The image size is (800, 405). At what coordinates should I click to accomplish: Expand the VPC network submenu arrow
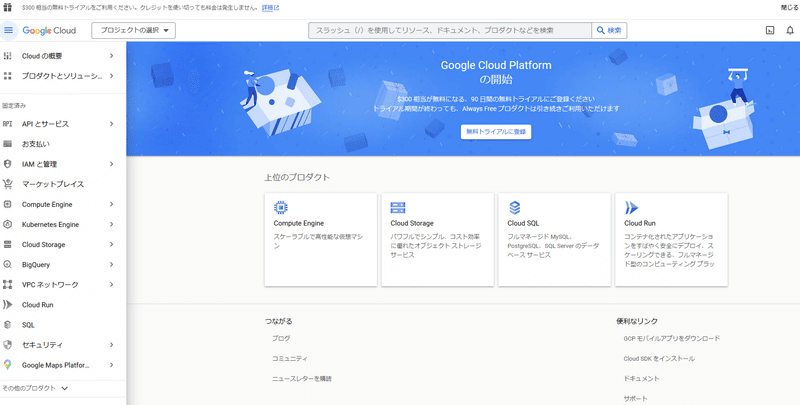coord(112,285)
